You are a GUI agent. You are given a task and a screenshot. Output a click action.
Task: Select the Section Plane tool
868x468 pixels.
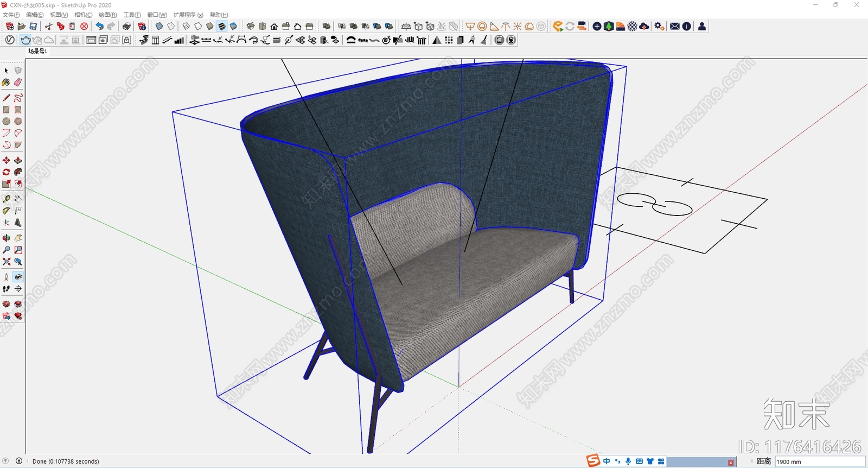pos(18,289)
